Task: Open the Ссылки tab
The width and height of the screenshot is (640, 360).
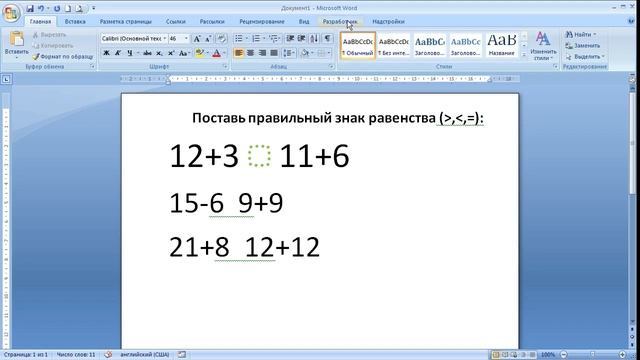Action: click(x=176, y=21)
